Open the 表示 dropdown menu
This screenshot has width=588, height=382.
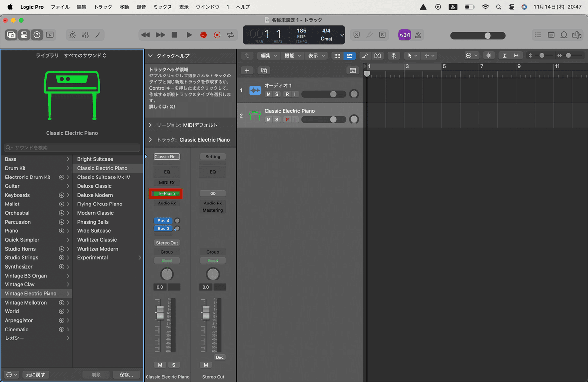pos(316,55)
